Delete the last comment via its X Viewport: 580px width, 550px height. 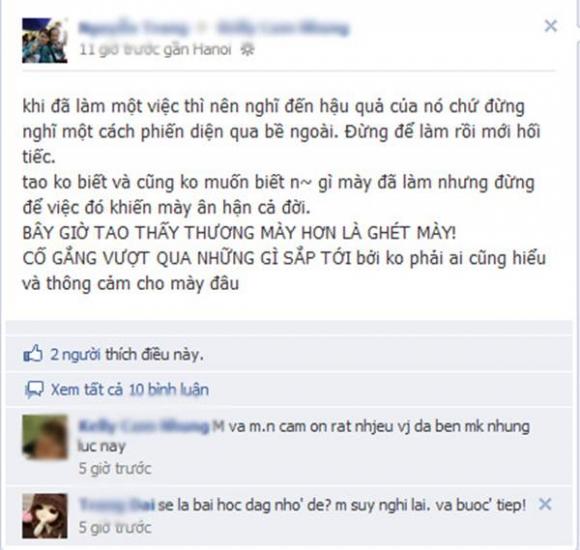[545, 504]
